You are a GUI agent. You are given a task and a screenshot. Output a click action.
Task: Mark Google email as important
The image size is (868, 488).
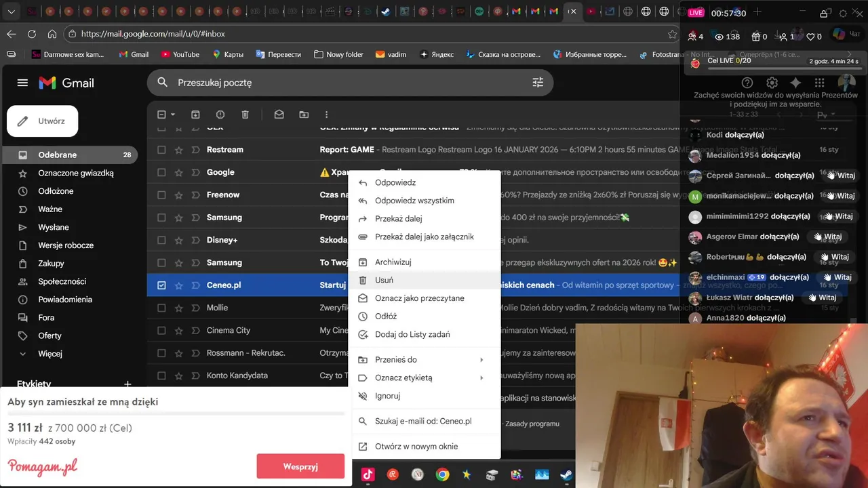tap(195, 172)
